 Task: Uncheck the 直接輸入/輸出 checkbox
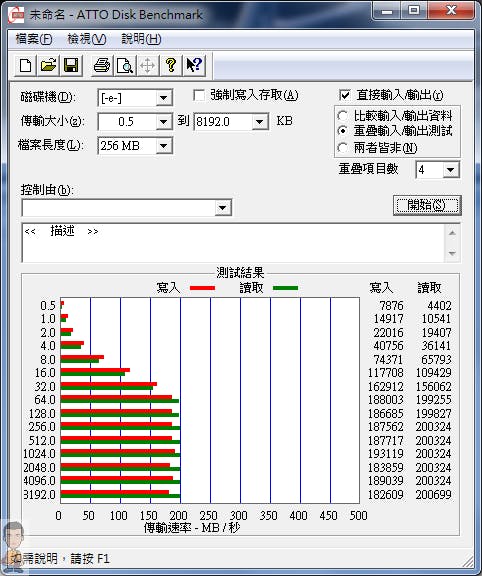[345, 96]
